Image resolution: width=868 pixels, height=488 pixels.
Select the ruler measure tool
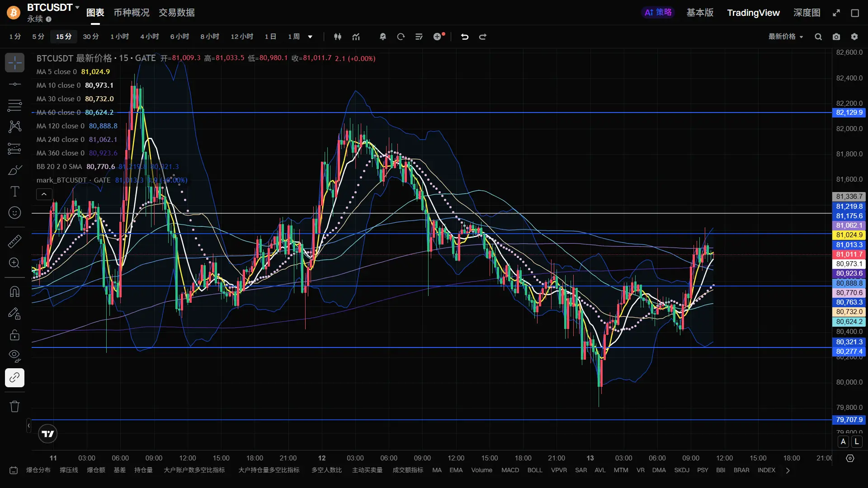(14, 241)
